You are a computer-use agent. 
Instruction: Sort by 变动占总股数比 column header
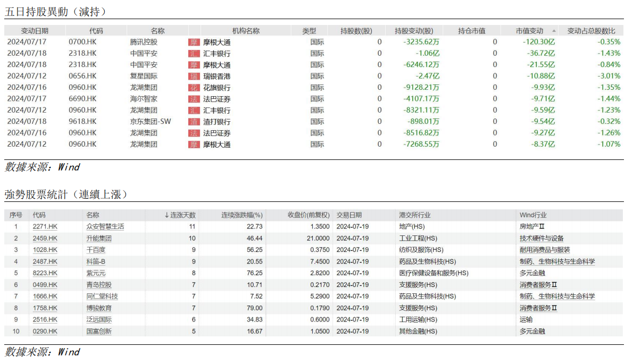point(591,31)
